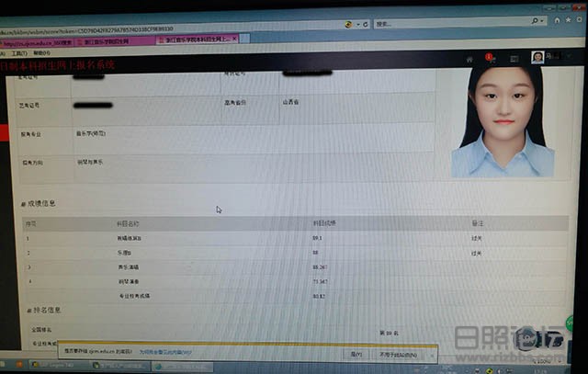Viewport: 588px width, 374px height.
Task: Open the Internet Explorer taskbar button
Action: [183, 367]
